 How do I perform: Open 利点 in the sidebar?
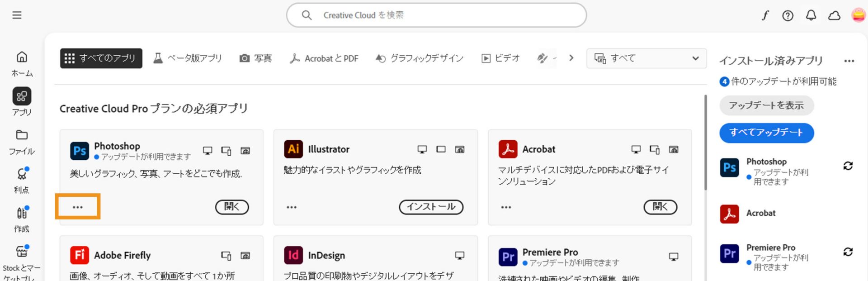pos(22,181)
